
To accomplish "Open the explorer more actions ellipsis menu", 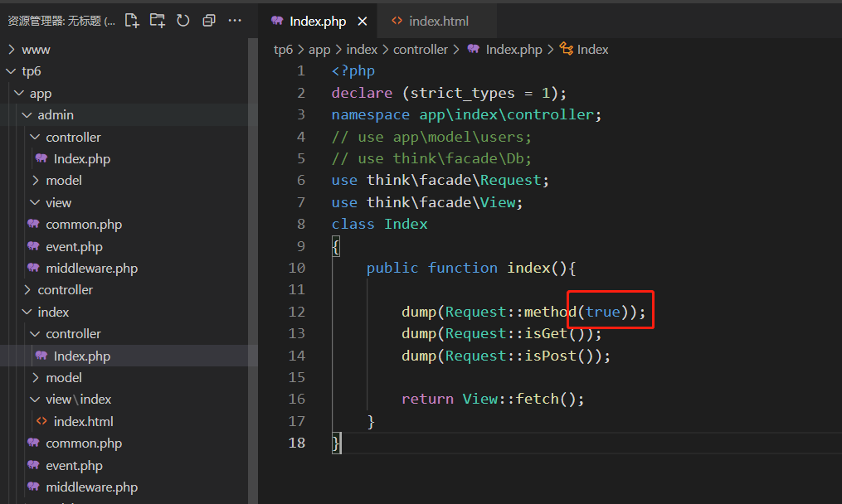I will [x=235, y=21].
